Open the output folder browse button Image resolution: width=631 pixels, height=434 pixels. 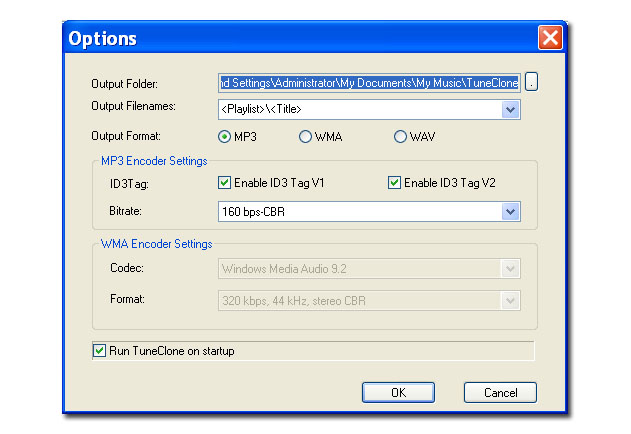[531, 82]
